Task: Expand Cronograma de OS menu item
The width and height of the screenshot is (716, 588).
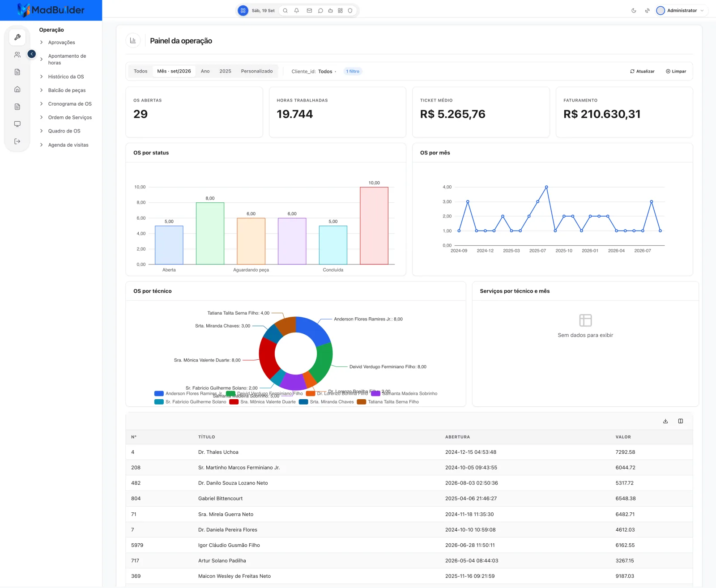Action: point(70,104)
